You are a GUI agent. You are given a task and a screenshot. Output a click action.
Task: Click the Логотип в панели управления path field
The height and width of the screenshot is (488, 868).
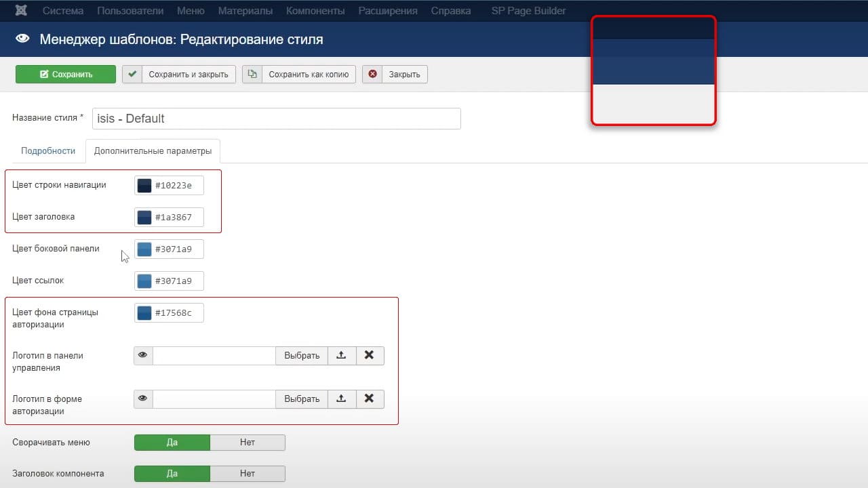click(214, 355)
